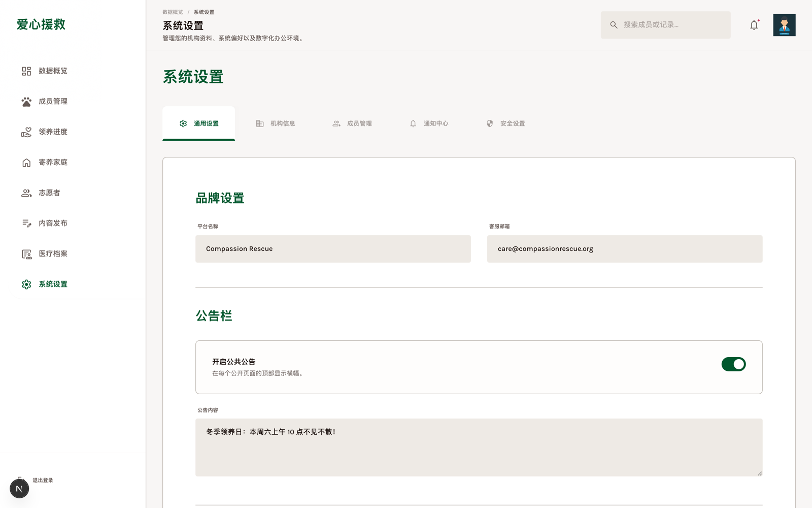Click the 开启公共公告 label text
Screen dimensions: 812x508
233,362
